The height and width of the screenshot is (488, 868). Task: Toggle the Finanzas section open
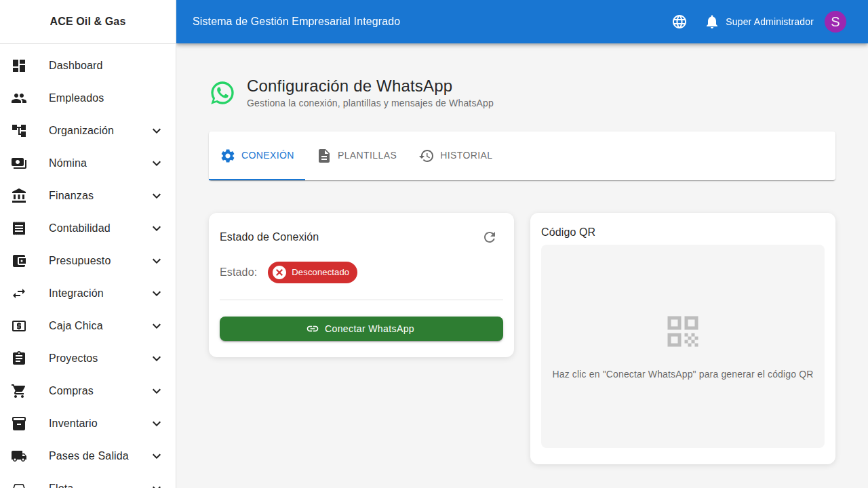point(71,195)
